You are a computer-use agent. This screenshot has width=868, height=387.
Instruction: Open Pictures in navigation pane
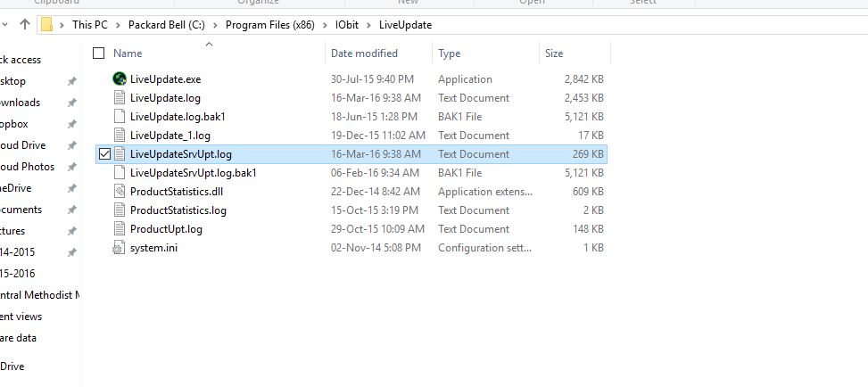[12, 231]
